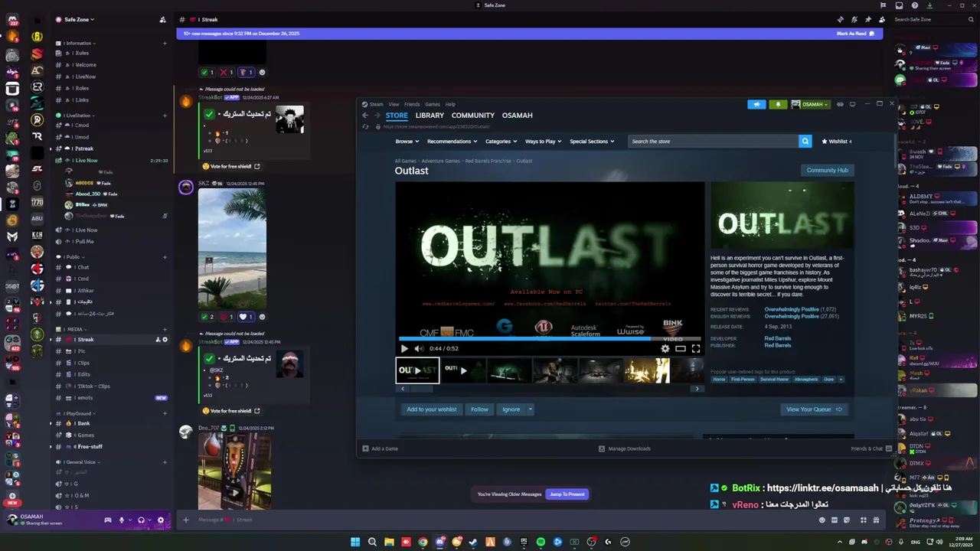Click the plus attach button in message box
Screen dimensions: 980x551
click(185, 520)
